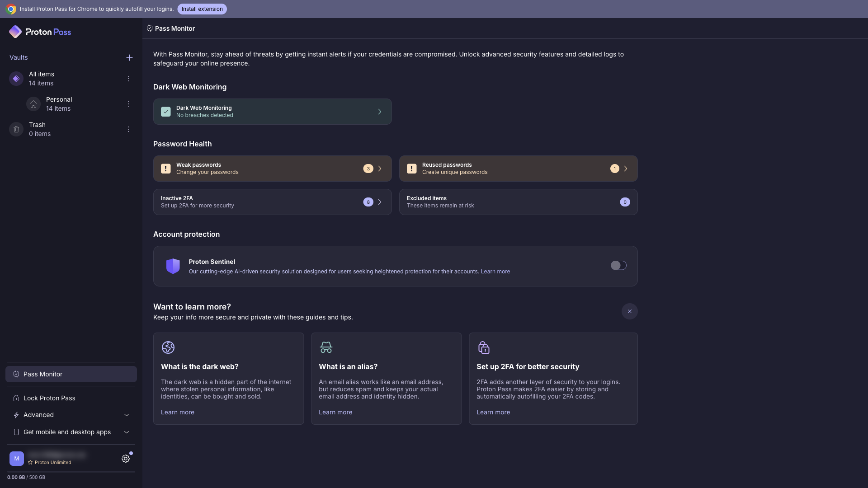Open the Excluded items card
Screen dimensions: 868x488
519,202
